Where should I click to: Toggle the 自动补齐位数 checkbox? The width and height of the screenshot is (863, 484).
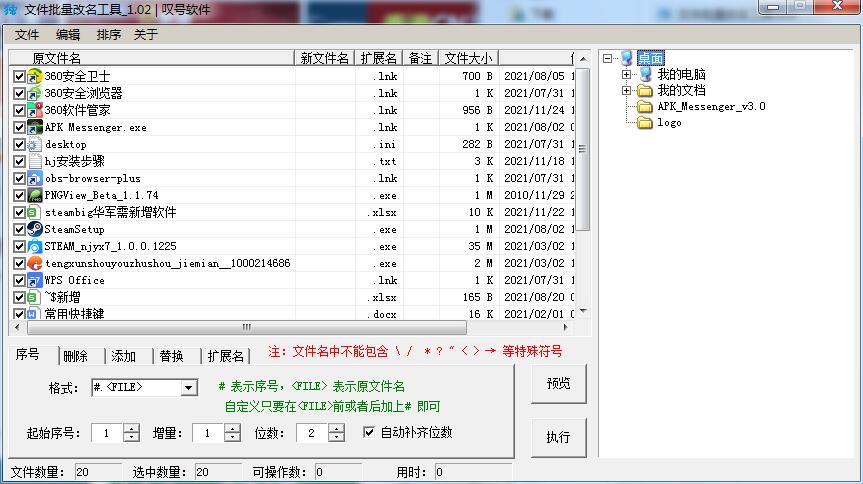(x=369, y=432)
